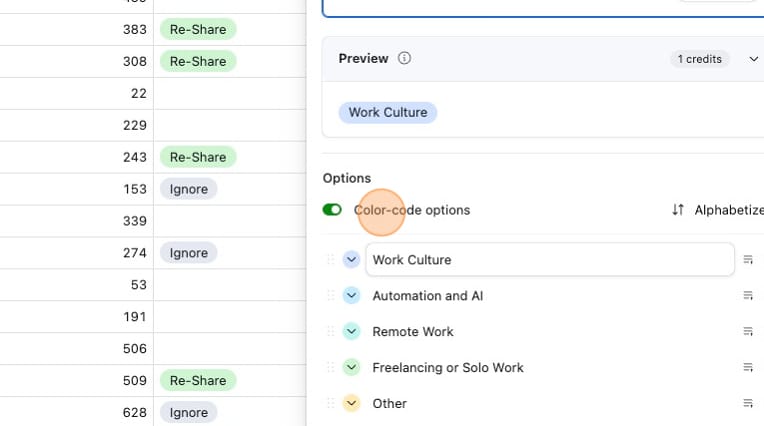Open the description icon for Remote Work
Viewport: 764px width, 426px height.
tap(748, 332)
